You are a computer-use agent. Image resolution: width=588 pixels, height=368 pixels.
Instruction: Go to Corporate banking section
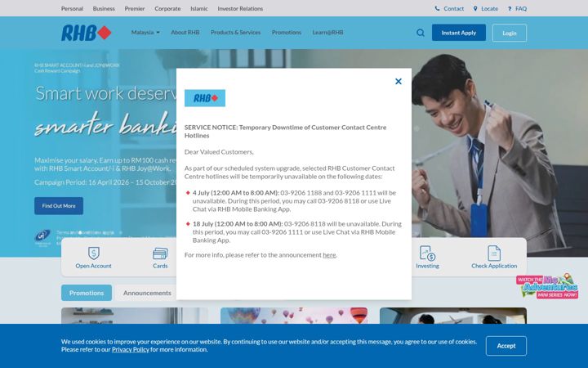pos(167,8)
